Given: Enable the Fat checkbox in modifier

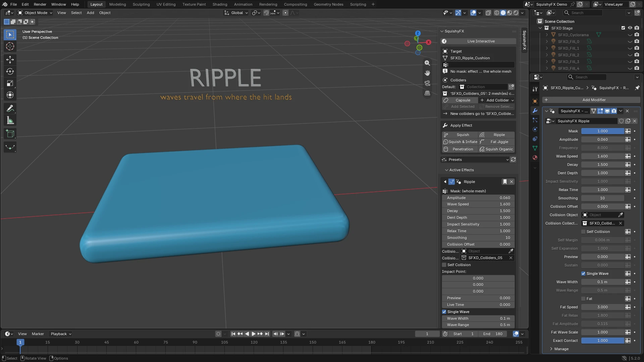Looking at the screenshot, I should tap(583, 299).
